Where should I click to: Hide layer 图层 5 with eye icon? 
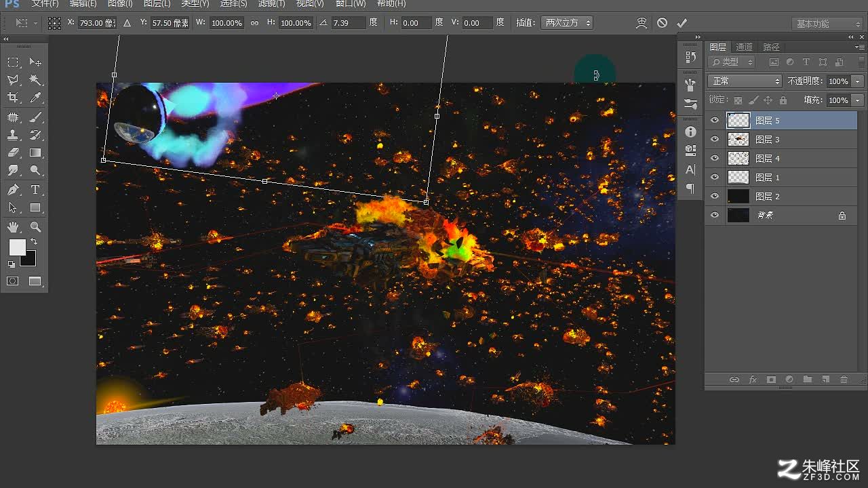(x=714, y=121)
